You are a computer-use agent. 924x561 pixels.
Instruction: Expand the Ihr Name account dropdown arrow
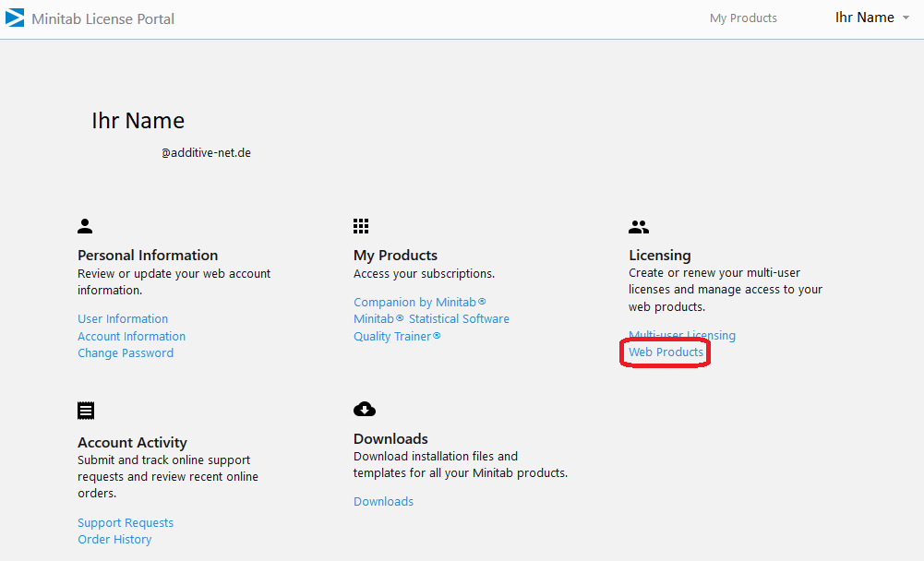tap(906, 18)
